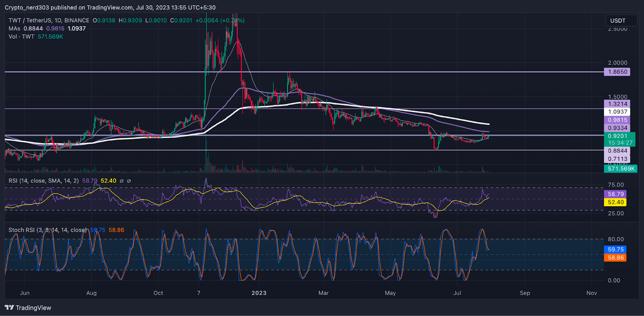Click the 2023 time axis label

[x=259, y=293]
